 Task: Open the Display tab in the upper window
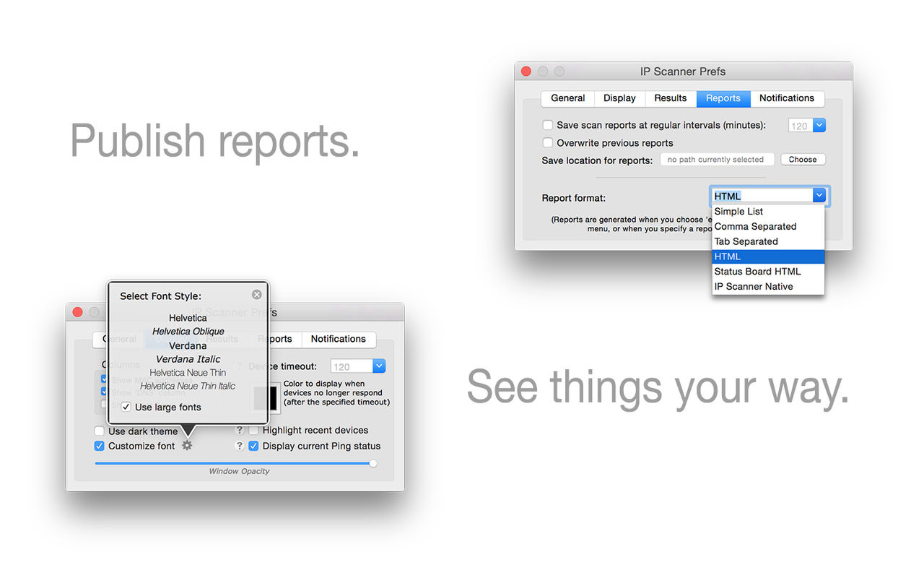point(619,98)
